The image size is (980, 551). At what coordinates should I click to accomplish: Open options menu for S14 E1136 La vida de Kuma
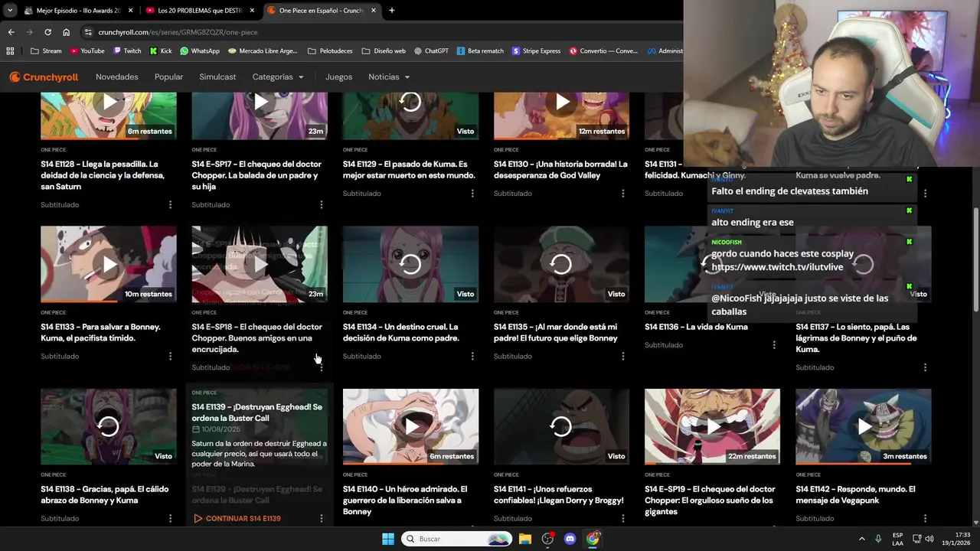(773, 345)
